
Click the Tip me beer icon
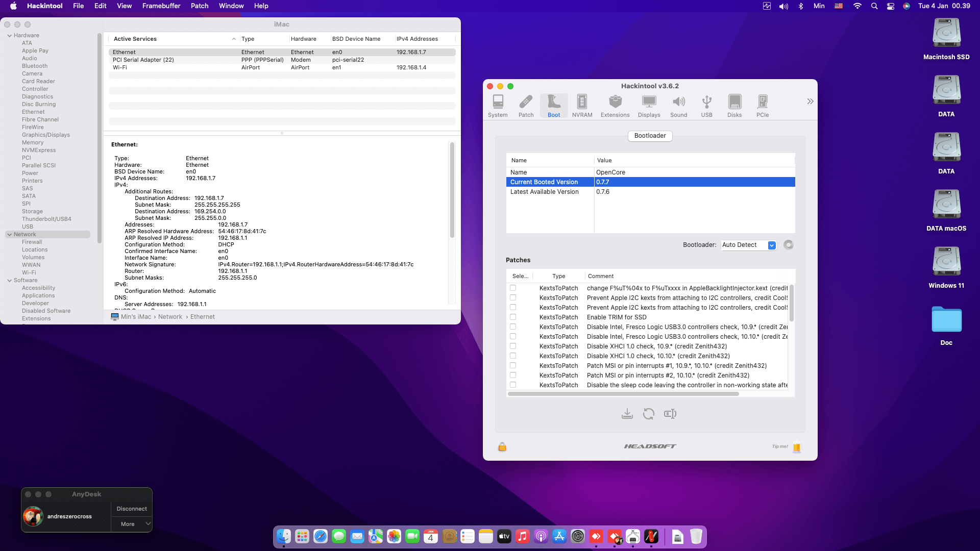pyautogui.click(x=797, y=447)
